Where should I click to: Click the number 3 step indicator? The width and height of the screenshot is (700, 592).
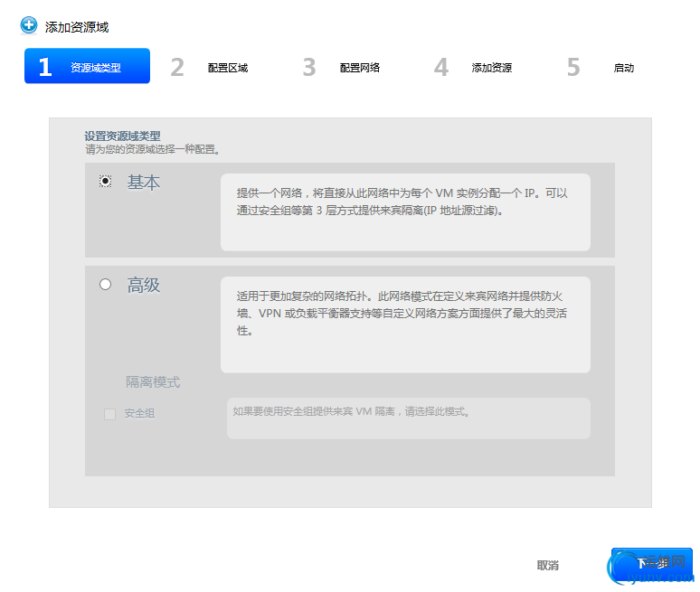(x=309, y=68)
